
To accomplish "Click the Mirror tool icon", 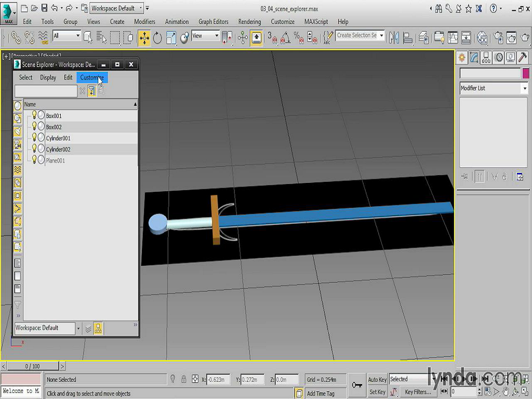I will pos(393,37).
